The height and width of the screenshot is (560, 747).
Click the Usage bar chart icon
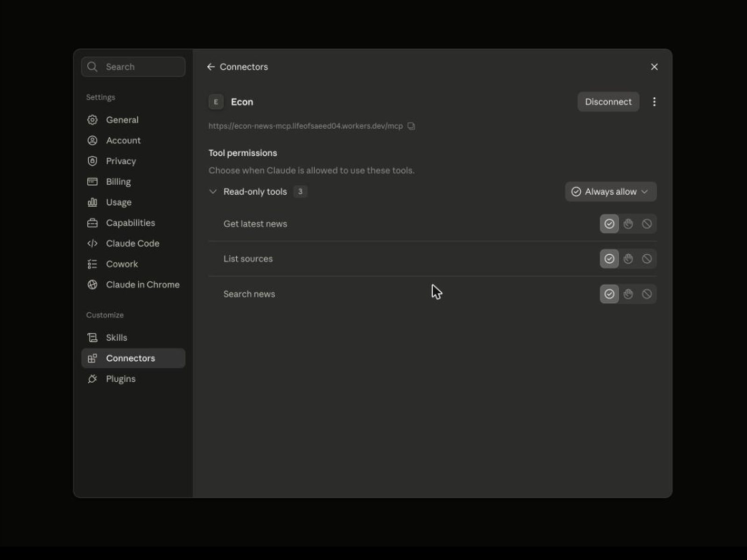coord(92,202)
